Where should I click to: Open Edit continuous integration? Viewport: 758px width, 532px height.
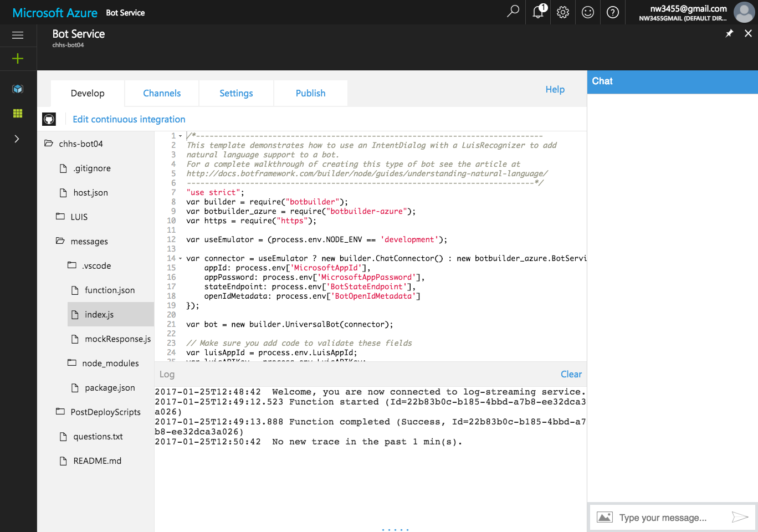(x=129, y=119)
